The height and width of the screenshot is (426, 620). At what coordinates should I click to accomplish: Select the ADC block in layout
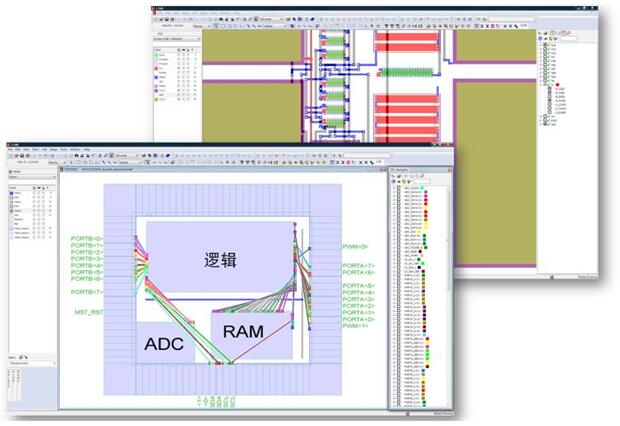[x=165, y=343]
